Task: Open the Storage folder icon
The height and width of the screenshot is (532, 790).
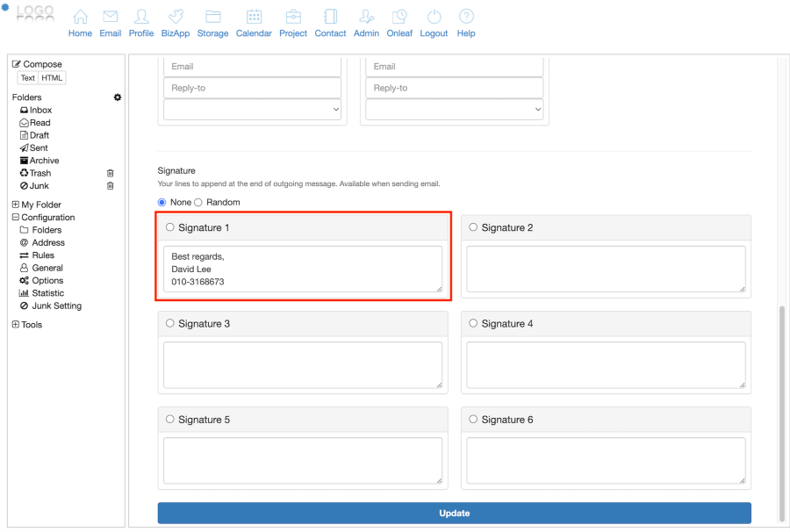Action: (212, 18)
